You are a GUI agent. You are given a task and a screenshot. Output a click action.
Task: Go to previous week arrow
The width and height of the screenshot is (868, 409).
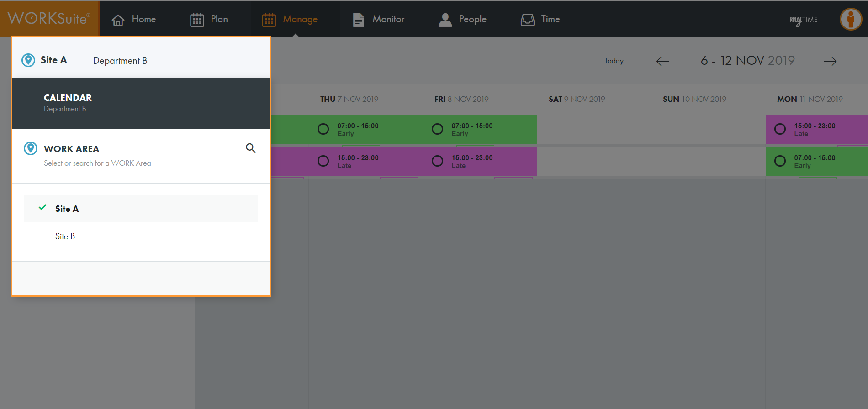click(x=662, y=61)
